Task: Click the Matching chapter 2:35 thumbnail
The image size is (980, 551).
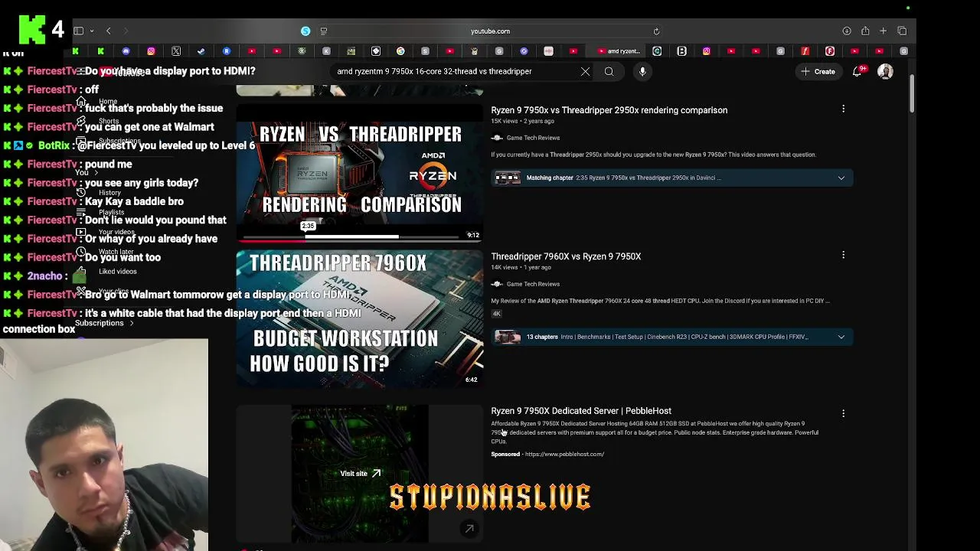Action: pyautogui.click(x=507, y=178)
